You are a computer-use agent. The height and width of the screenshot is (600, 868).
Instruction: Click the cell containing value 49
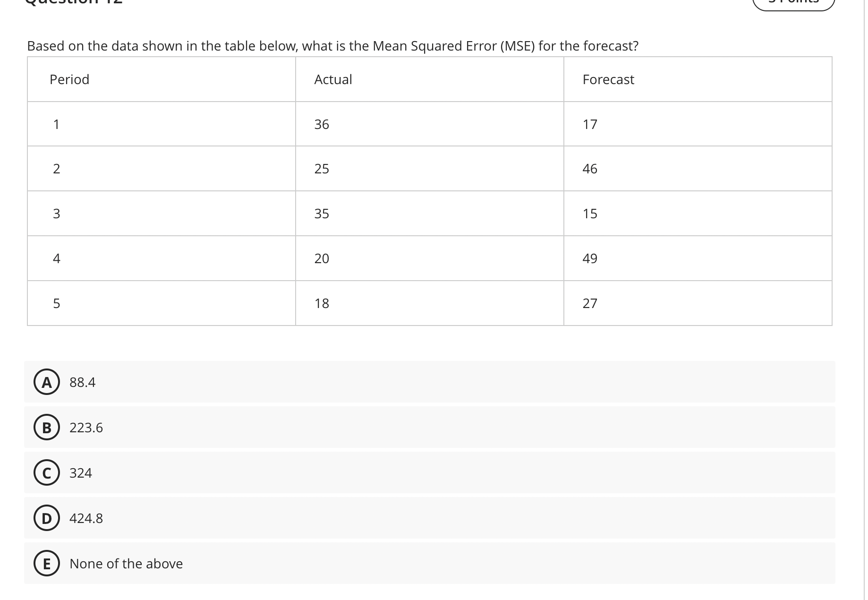[590, 258]
